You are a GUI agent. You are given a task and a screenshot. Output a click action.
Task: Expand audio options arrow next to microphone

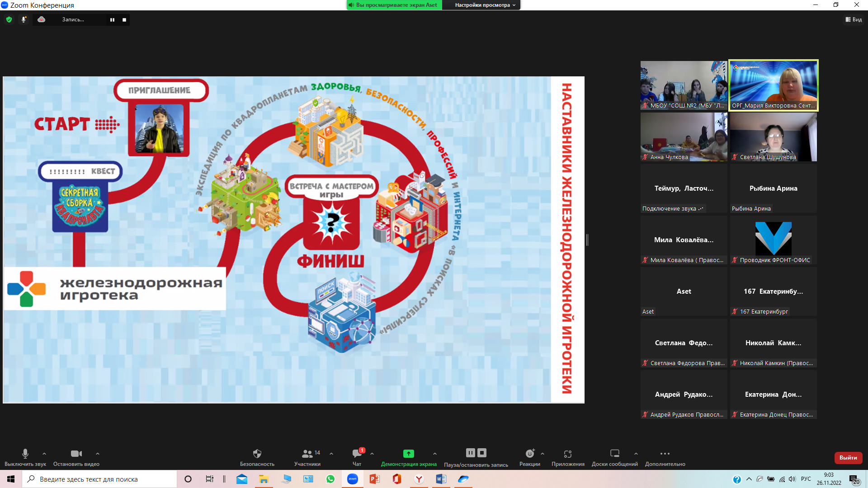coord(44,453)
